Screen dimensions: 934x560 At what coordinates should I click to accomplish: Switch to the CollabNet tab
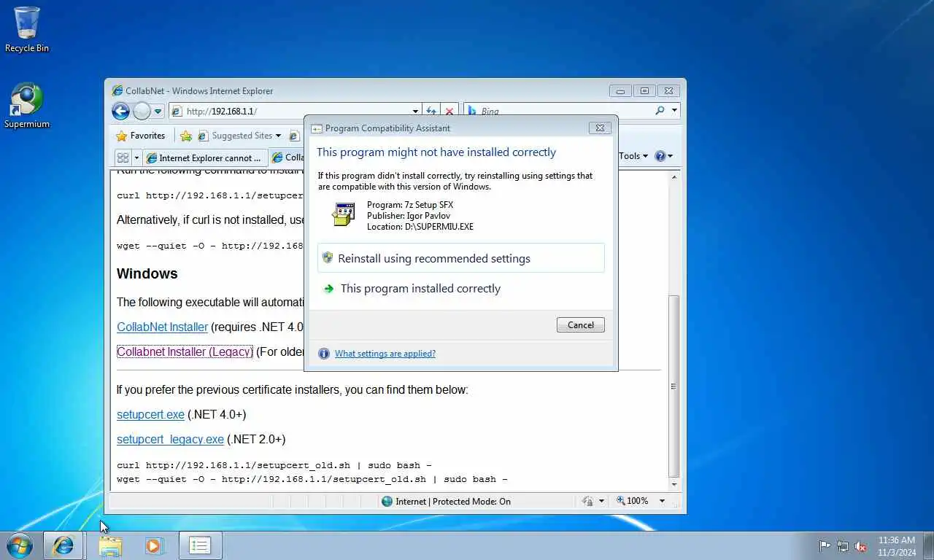(287, 157)
